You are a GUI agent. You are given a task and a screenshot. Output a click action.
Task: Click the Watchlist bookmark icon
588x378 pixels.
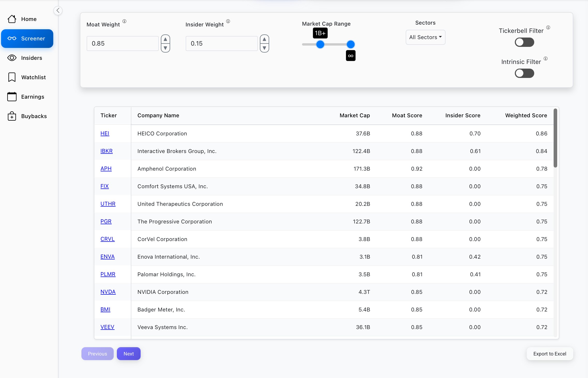(12, 77)
